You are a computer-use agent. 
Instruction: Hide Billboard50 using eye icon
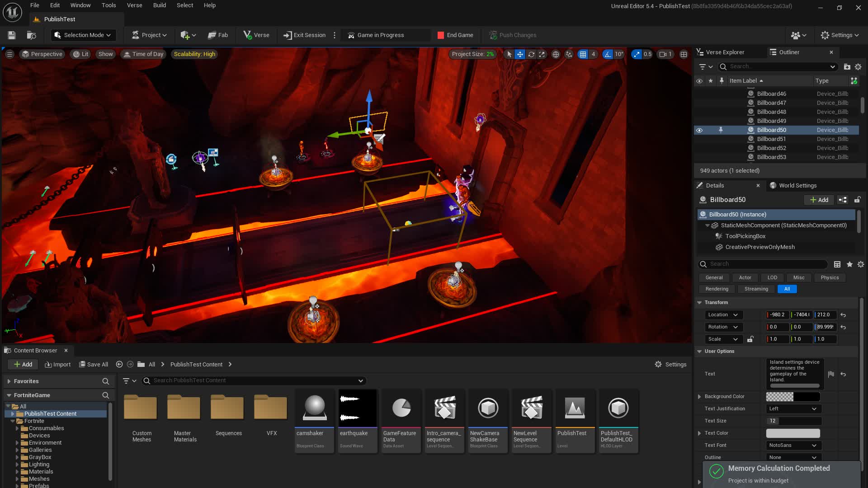pyautogui.click(x=699, y=130)
